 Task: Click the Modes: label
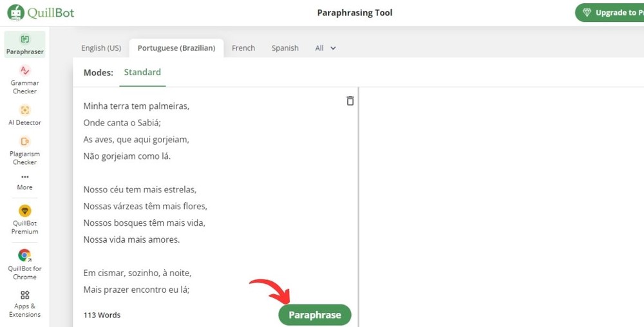(98, 73)
